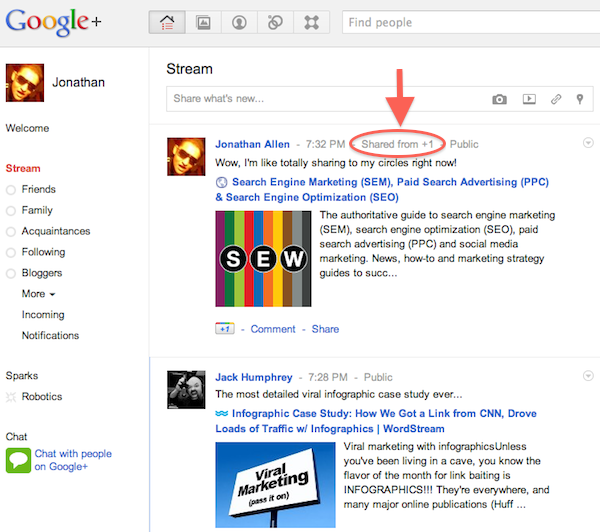Open the Welcome page
The image size is (600, 532).
click(x=27, y=128)
